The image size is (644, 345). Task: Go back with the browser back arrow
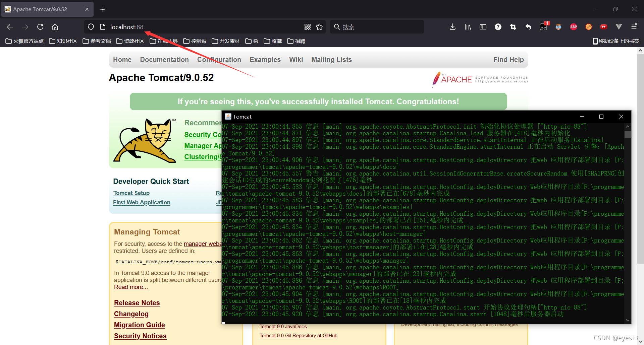pos(10,27)
